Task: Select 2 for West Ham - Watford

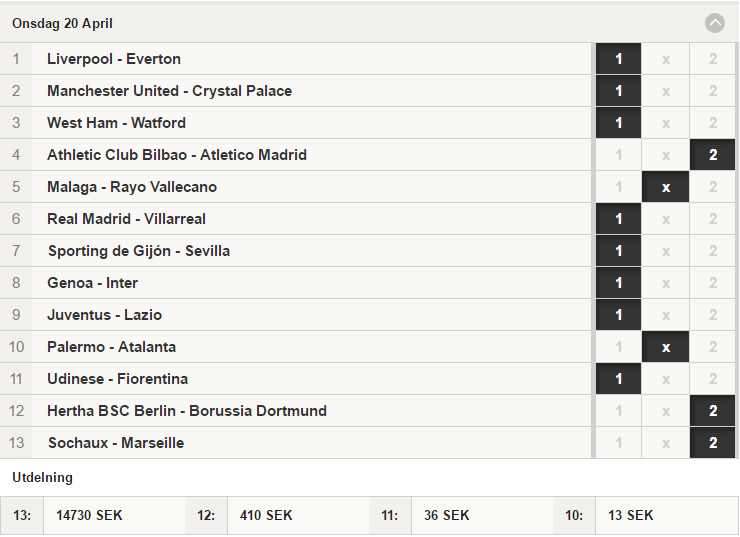Action: 713,123
